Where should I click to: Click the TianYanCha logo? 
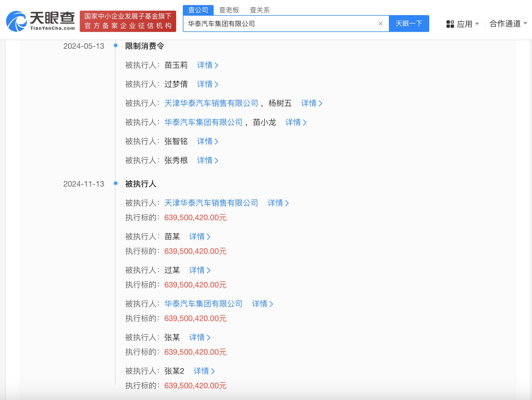click(41, 21)
